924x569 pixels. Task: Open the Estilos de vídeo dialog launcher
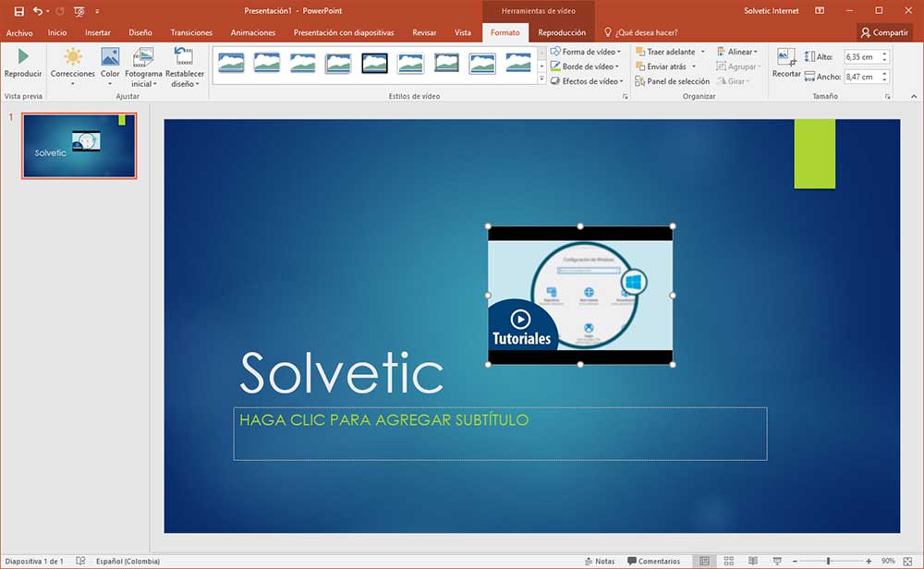point(626,96)
